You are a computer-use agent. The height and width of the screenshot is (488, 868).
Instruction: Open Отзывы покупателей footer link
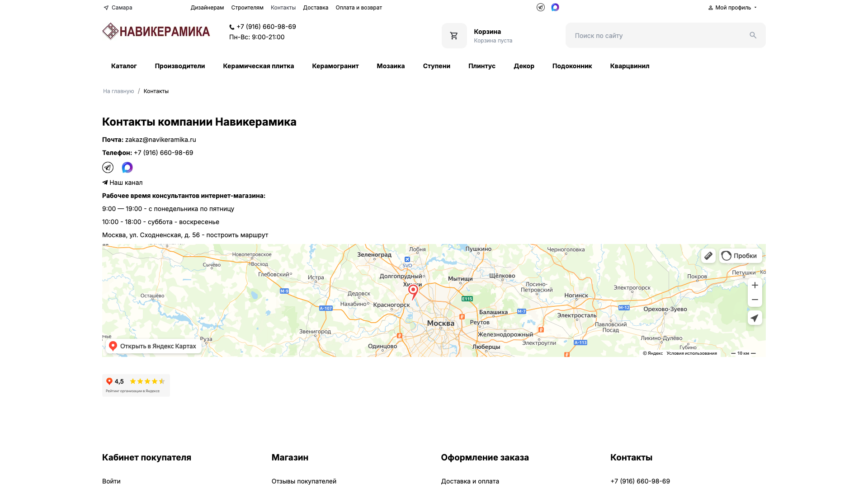(304, 481)
